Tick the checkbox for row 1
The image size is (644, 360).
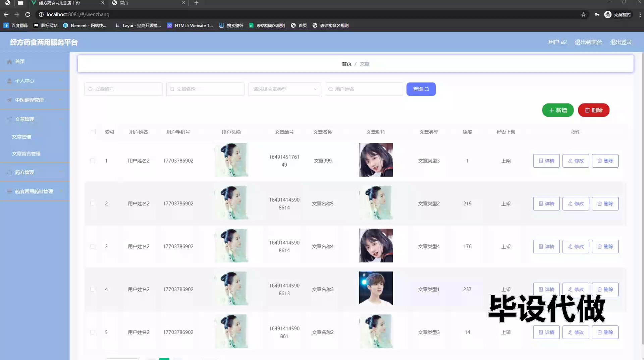coord(93,161)
